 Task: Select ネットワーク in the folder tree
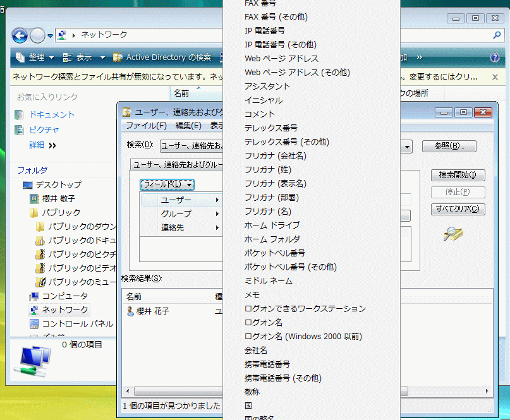pos(64,310)
